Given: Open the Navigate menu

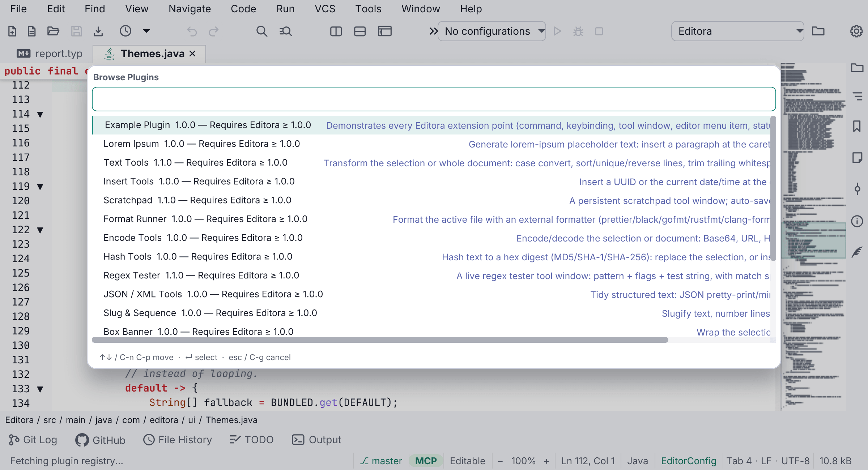Looking at the screenshot, I should (190, 9).
